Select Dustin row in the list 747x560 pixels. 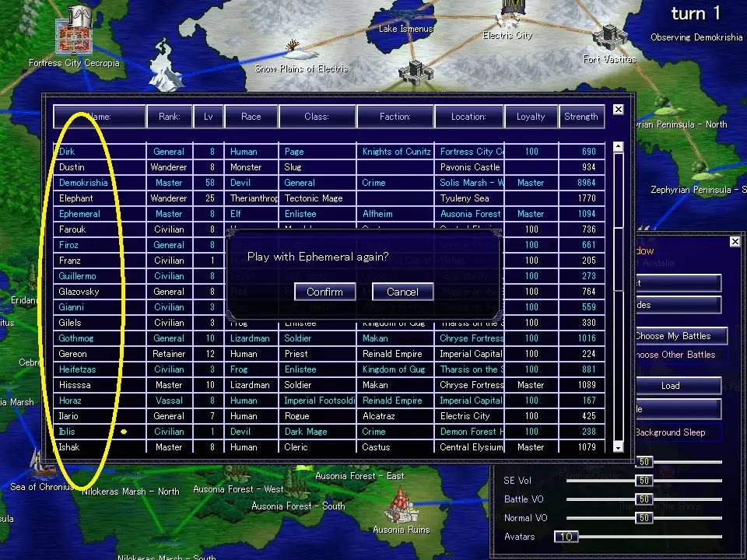(x=328, y=167)
